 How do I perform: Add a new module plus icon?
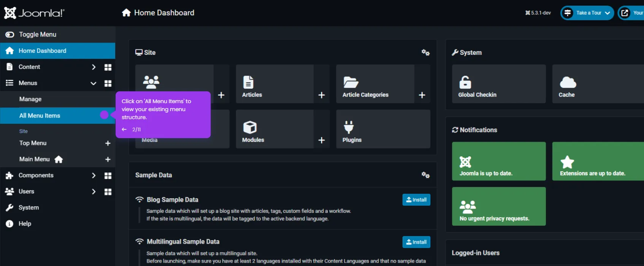click(x=322, y=140)
